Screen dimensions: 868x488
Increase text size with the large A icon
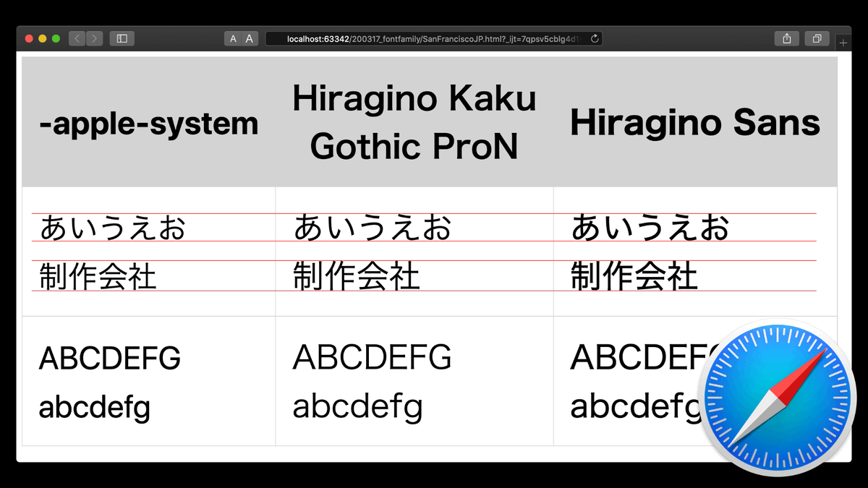249,38
